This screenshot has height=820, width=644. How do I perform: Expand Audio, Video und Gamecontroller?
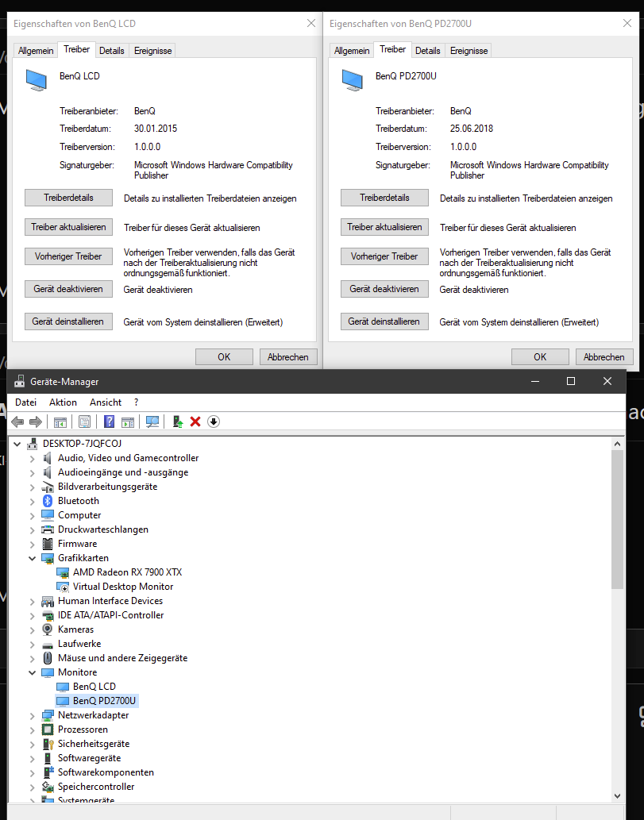coord(32,459)
